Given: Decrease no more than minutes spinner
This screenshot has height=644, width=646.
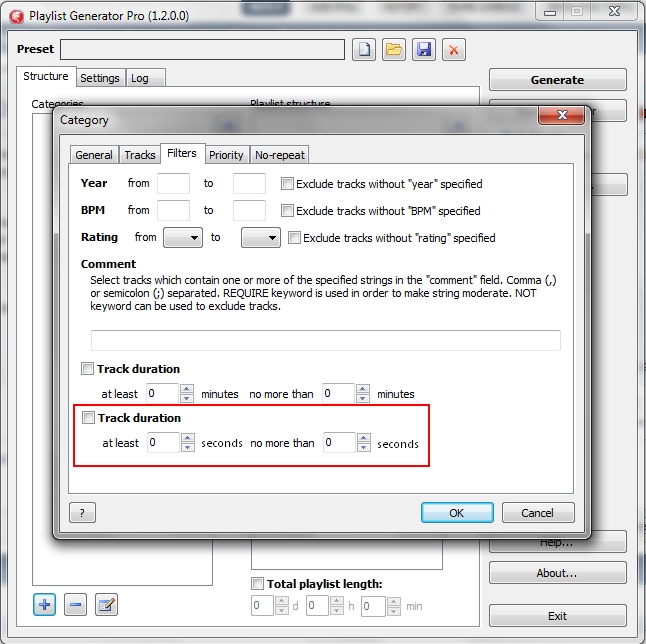Looking at the screenshot, I should point(363,398).
